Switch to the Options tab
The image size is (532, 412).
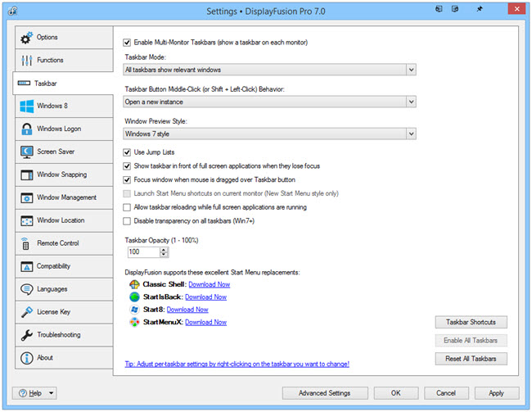coord(64,38)
